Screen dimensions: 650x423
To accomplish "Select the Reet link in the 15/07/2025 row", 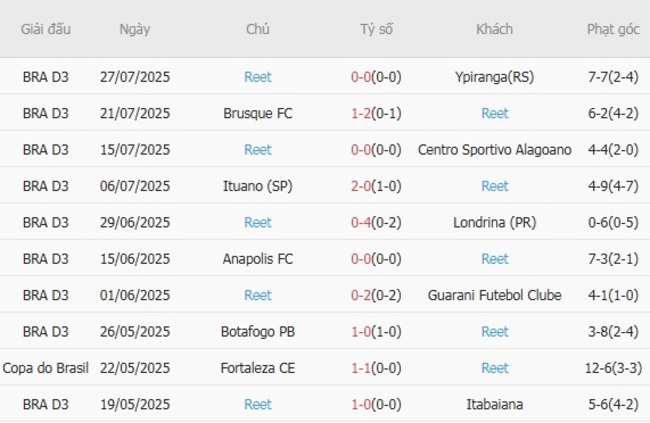I will coord(257,150).
